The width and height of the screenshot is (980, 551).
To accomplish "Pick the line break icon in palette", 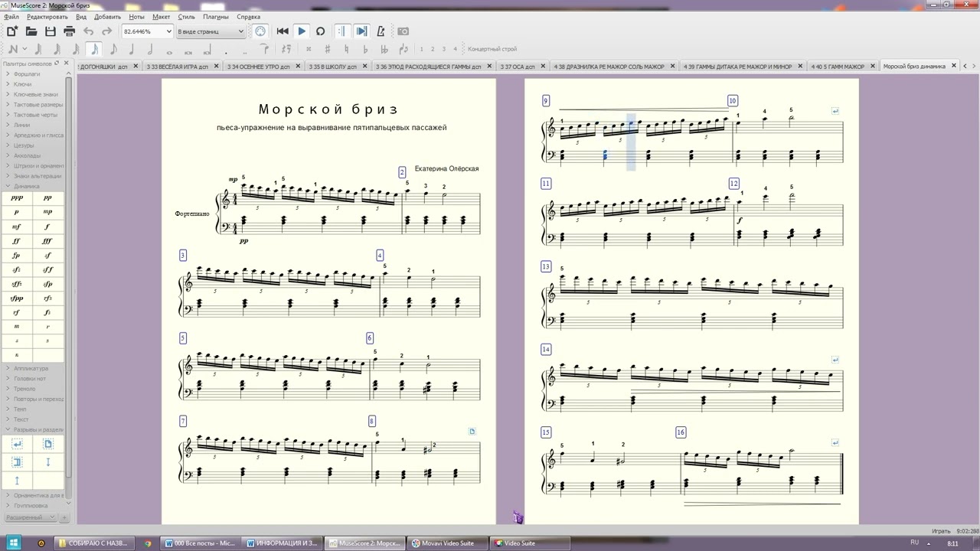I will click(17, 444).
